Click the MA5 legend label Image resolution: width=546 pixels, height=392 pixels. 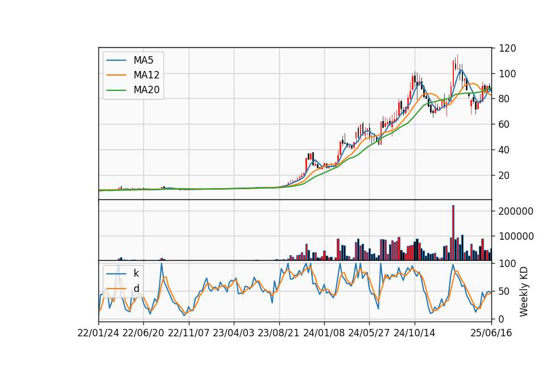click(143, 60)
